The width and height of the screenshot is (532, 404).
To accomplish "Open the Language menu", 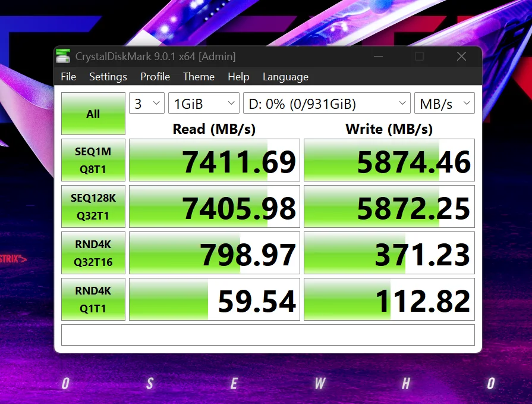I will pyautogui.click(x=285, y=77).
